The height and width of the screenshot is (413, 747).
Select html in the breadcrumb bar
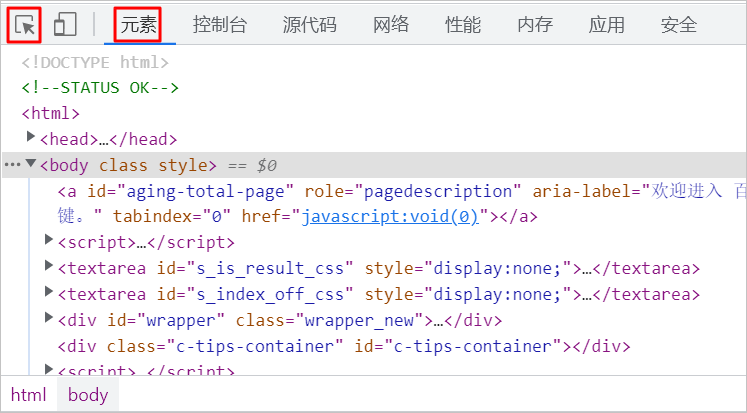pyautogui.click(x=29, y=395)
